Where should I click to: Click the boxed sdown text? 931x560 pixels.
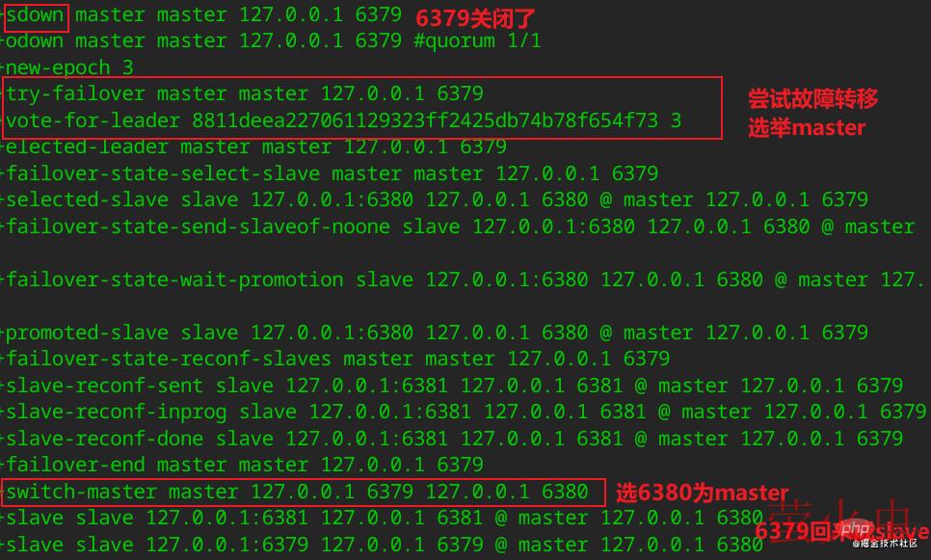35,14
